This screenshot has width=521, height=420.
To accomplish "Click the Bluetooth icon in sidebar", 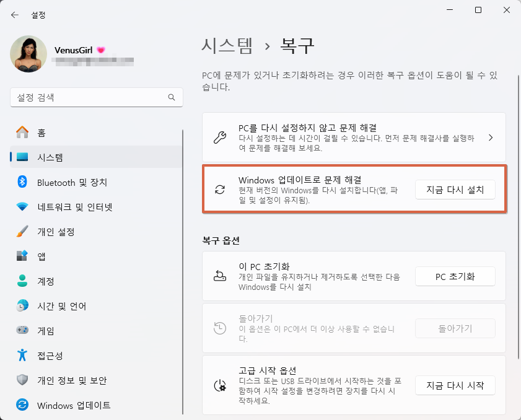I will [x=22, y=182].
